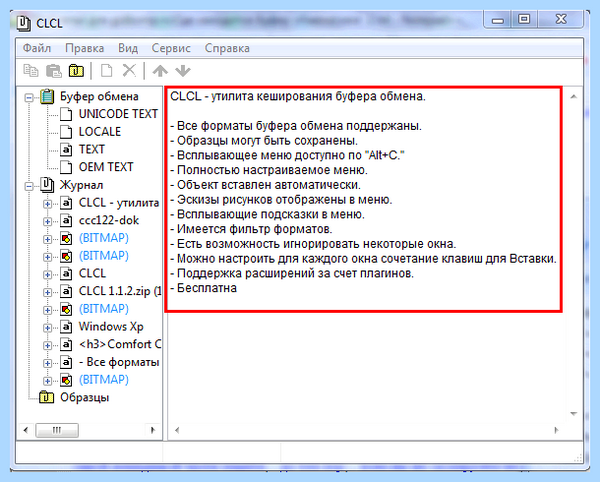Click the line 'Объект вставлен автоматически.'
The height and width of the screenshot is (482, 600).
(266, 185)
